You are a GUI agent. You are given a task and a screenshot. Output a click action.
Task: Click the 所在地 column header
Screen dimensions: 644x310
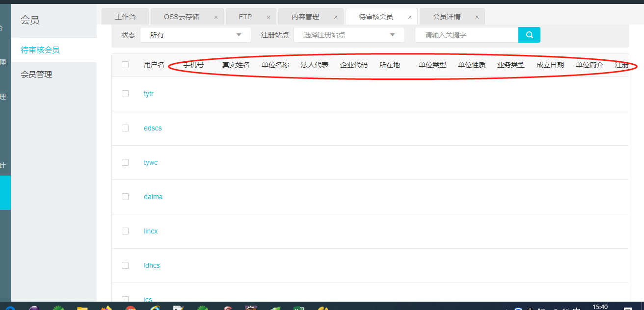pyautogui.click(x=390, y=65)
